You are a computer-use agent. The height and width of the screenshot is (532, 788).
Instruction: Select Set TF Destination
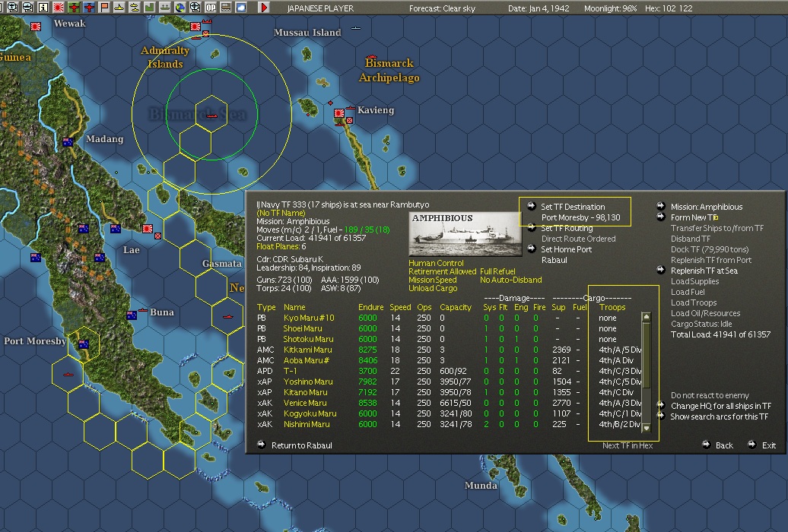click(572, 207)
